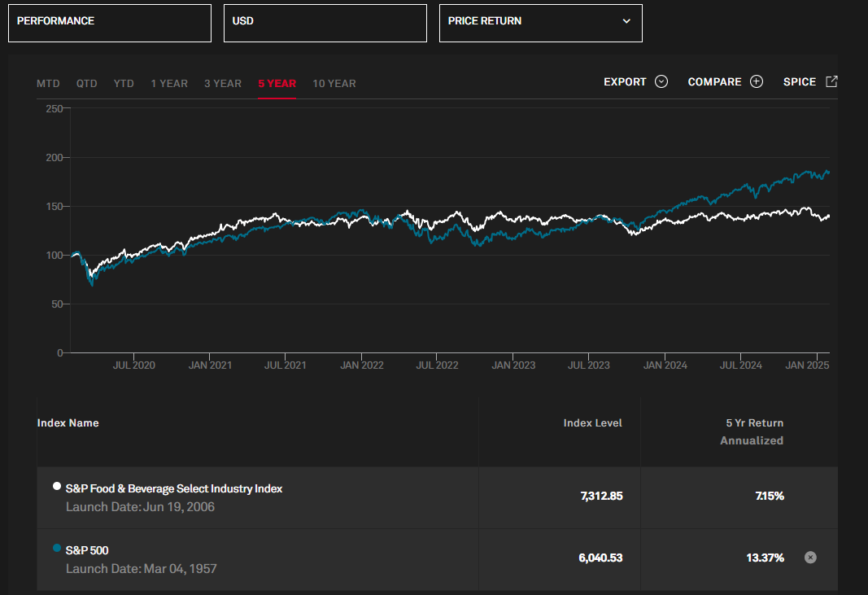
Task: Click the Annualized subheader text
Action: point(752,441)
